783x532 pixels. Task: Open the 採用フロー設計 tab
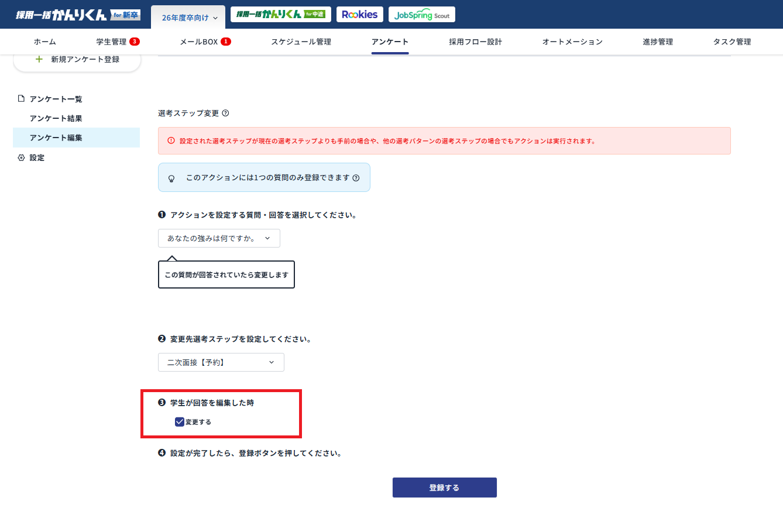click(475, 42)
